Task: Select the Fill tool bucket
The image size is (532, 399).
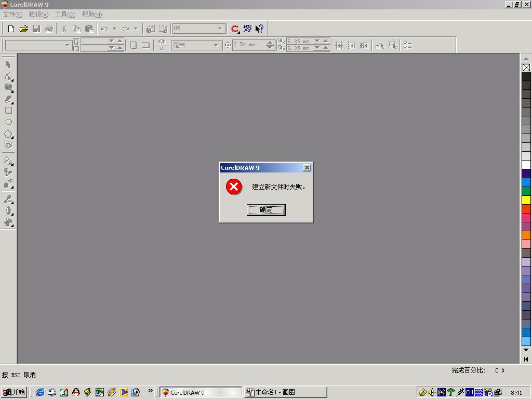Action: tap(8, 222)
